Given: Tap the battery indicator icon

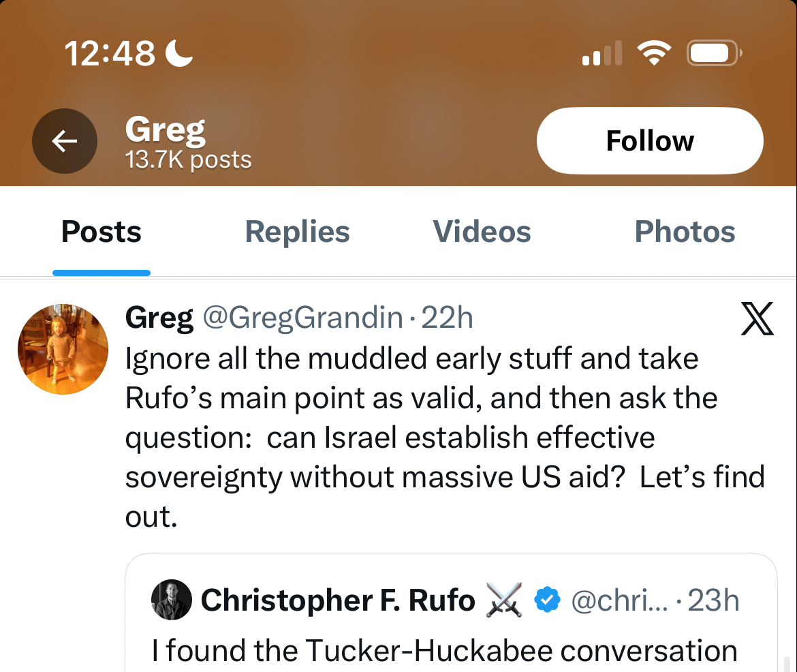Looking at the screenshot, I should click(713, 53).
